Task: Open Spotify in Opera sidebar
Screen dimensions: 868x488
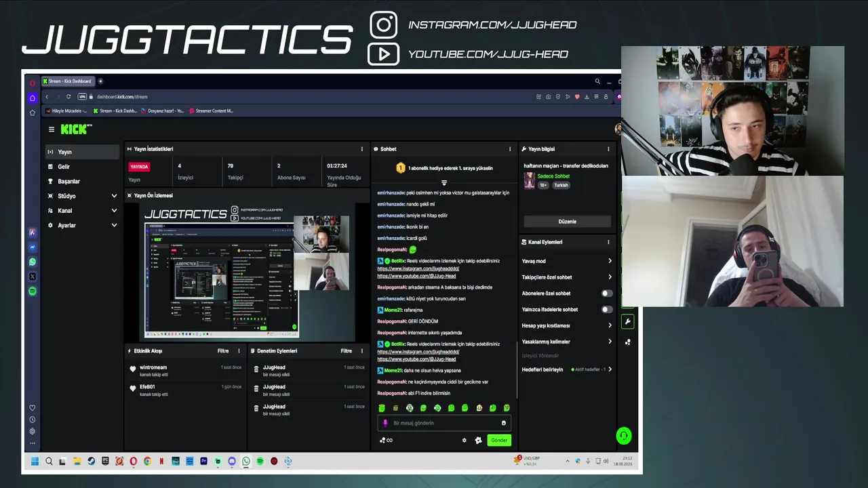Action: tap(32, 291)
